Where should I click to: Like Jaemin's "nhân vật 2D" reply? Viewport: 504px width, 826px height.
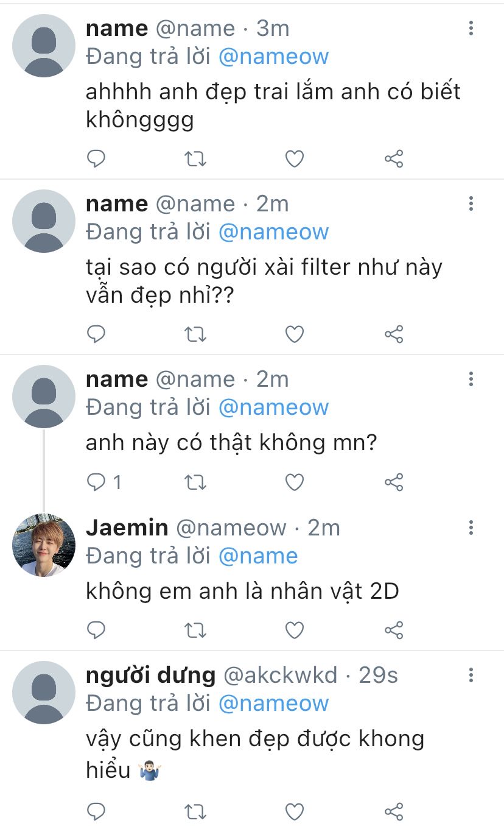coord(295,630)
